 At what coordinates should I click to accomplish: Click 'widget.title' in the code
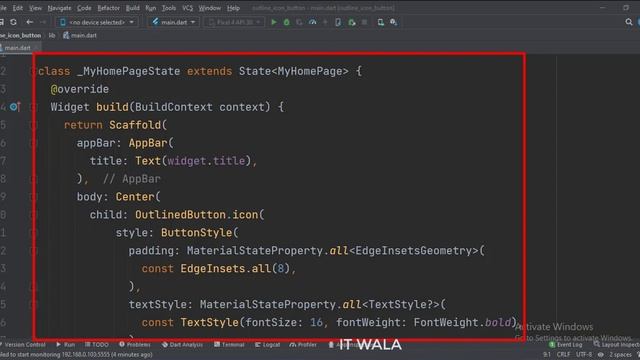pyautogui.click(x=207, y=161)
